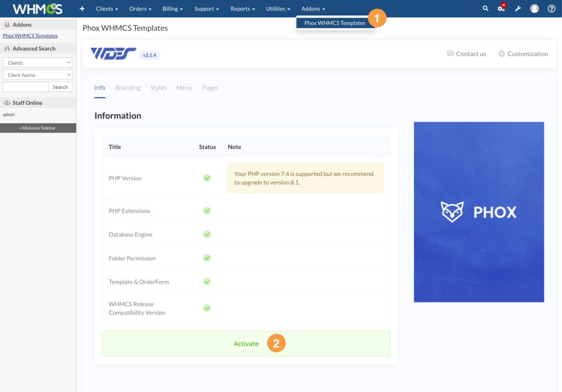
Task: Click the Advanced Search binoculars icon
Action: coord(7,48)
